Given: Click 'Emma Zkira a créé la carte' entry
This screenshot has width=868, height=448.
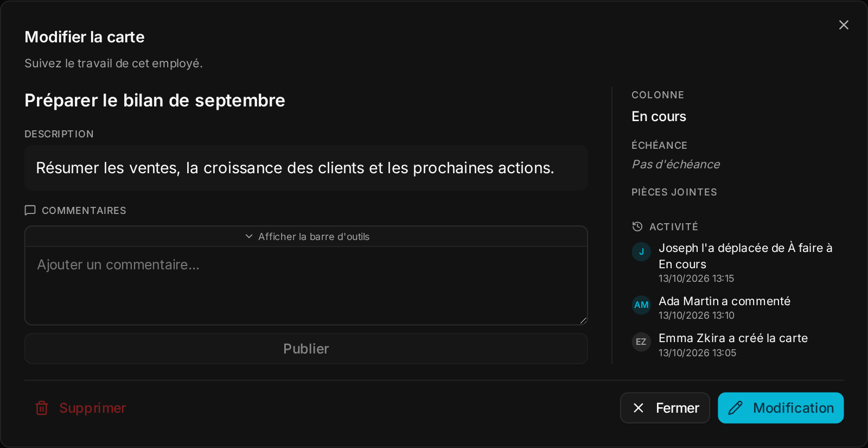Looking at the screenshot, I should (733, 338).
